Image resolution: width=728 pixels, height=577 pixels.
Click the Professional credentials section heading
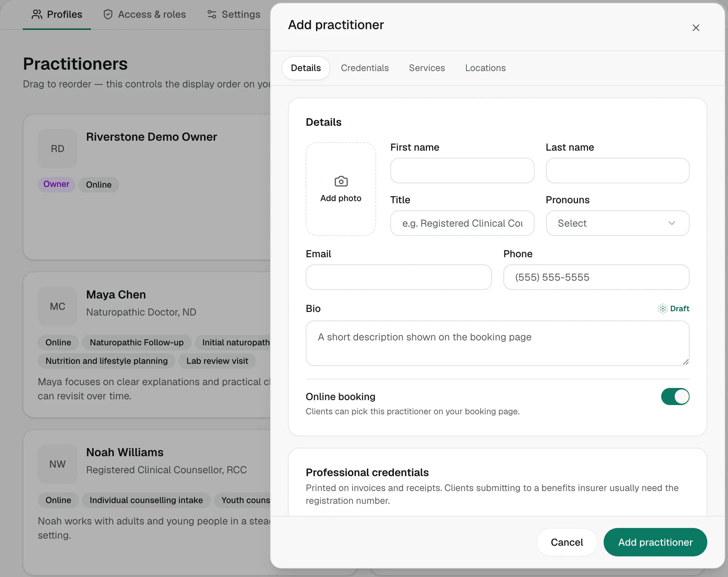(x=367, y=473)
